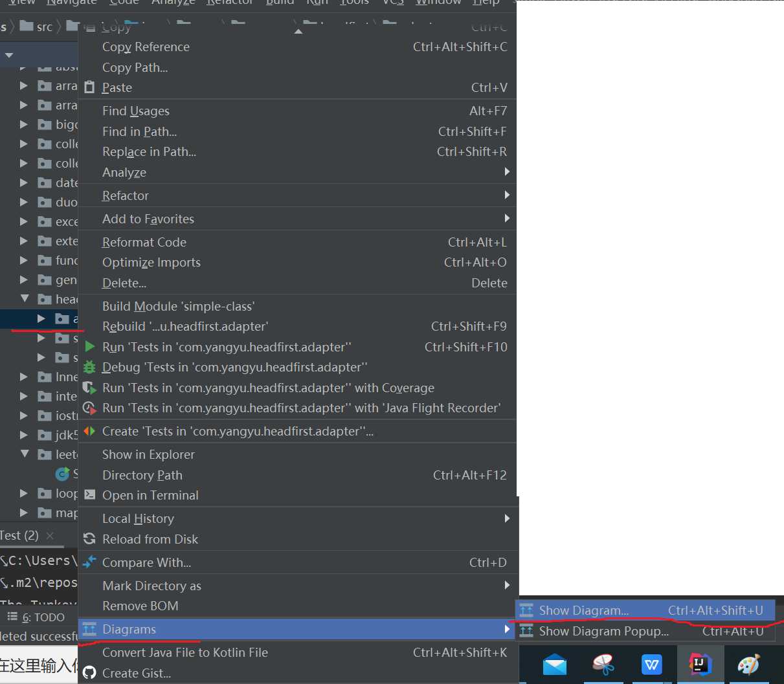This screenshot has width=784, height=684.
Task: Click the class file icon under leet package
Action: click(63, 474)
